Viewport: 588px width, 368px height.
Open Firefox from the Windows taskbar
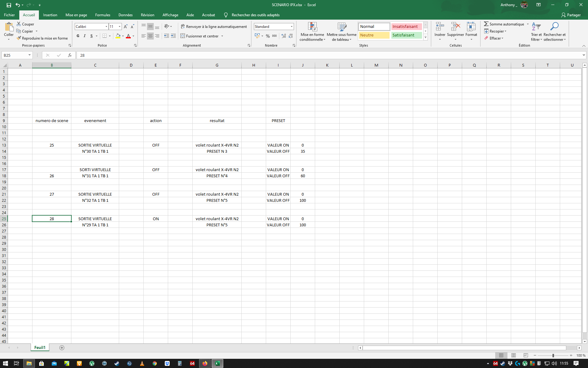tap(205, 363)
